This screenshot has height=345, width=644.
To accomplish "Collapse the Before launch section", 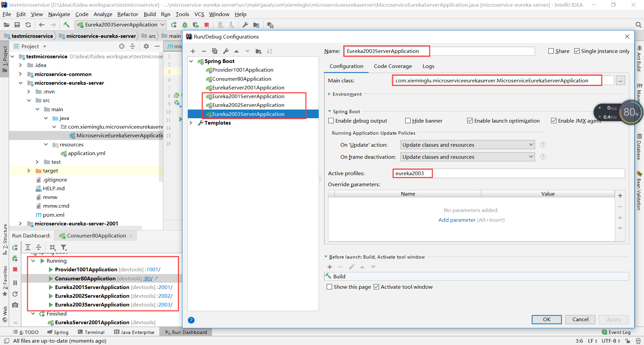I will 326,257.
